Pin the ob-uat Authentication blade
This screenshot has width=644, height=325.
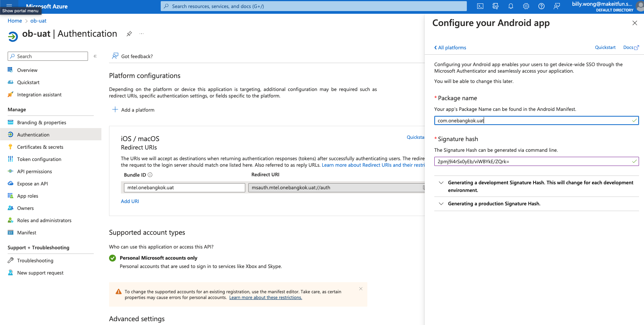(129, 34)
